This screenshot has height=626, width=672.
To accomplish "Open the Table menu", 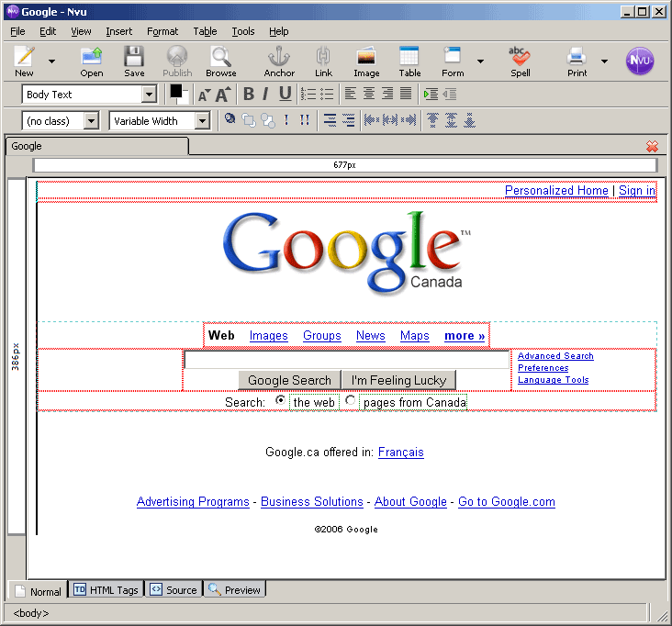I will pyautogui.click(x=205, y=31).
